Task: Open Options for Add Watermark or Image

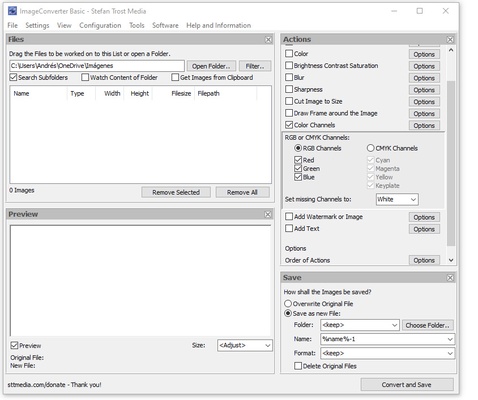Action: [424, 217]
